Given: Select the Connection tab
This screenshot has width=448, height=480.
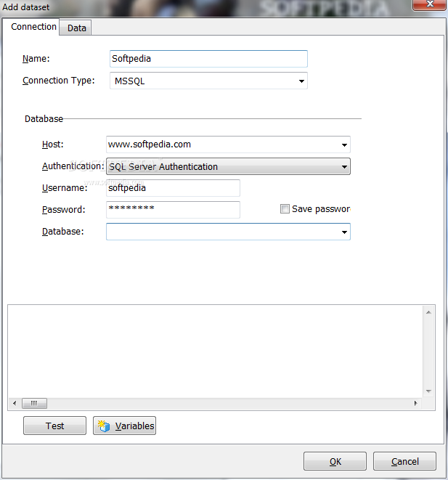Looking at the screenshot, I should coord(31,27).
